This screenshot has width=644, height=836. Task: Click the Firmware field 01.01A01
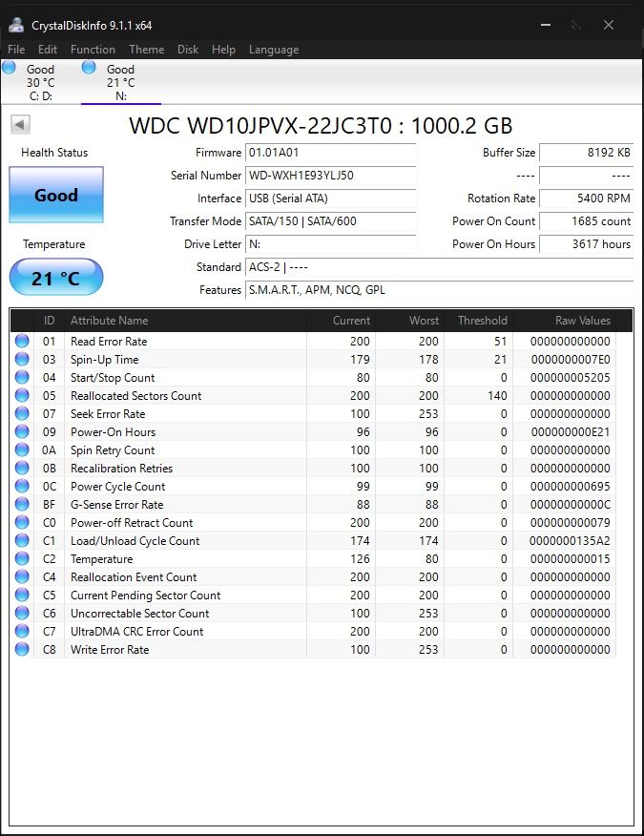pyautogui.click(x=330, y=153)
